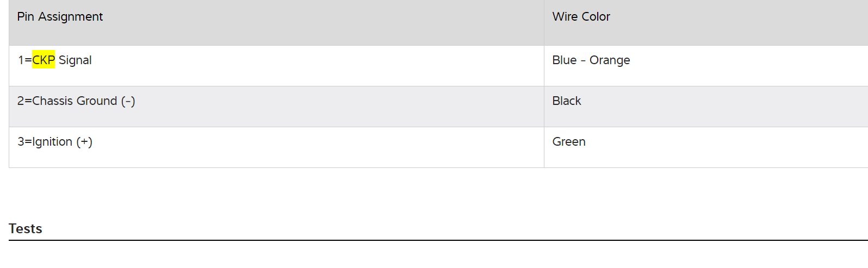Click the 2=Chassis Ground (-) cell
Image resolution: width=868 pixels, height=268 pixels.
click(76, 101)
